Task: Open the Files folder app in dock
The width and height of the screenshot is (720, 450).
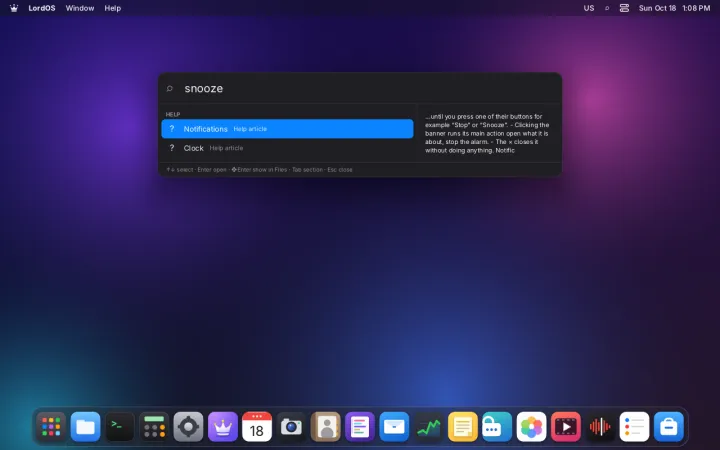Action: pos(85,427)
